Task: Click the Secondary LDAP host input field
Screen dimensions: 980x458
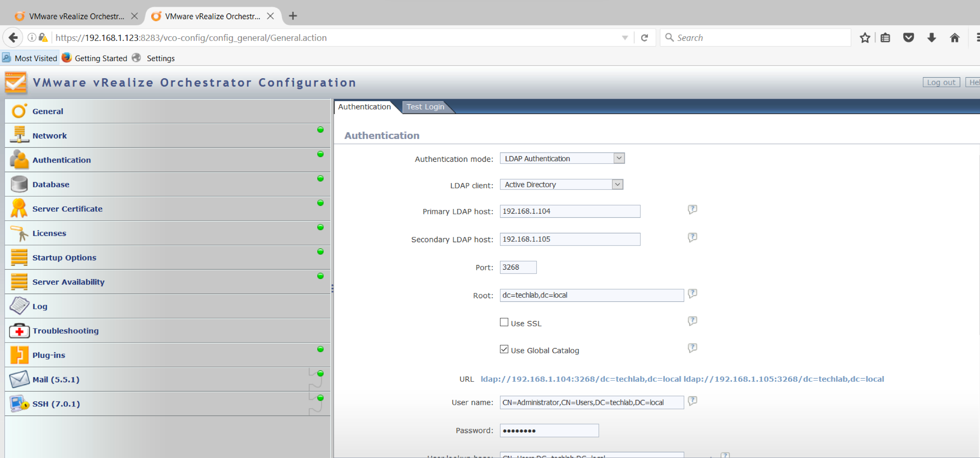Action: coord(570,239)
